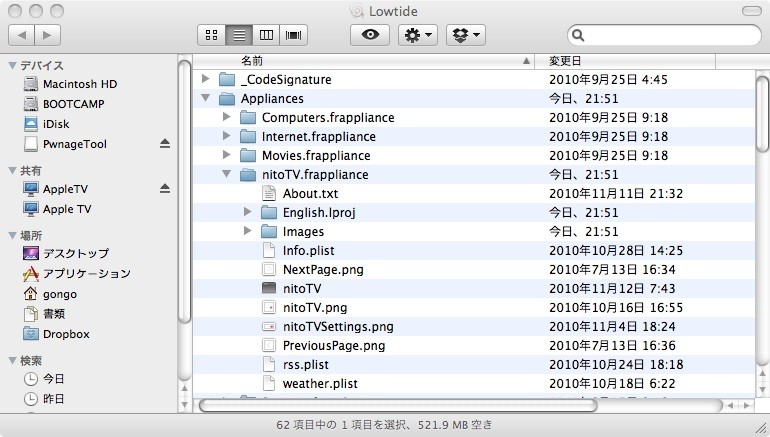This screenshot has width=770, height=437.
Task: Open アプリケーション in the sidebar
Action: pyautogui.click(x=86, y=274)
